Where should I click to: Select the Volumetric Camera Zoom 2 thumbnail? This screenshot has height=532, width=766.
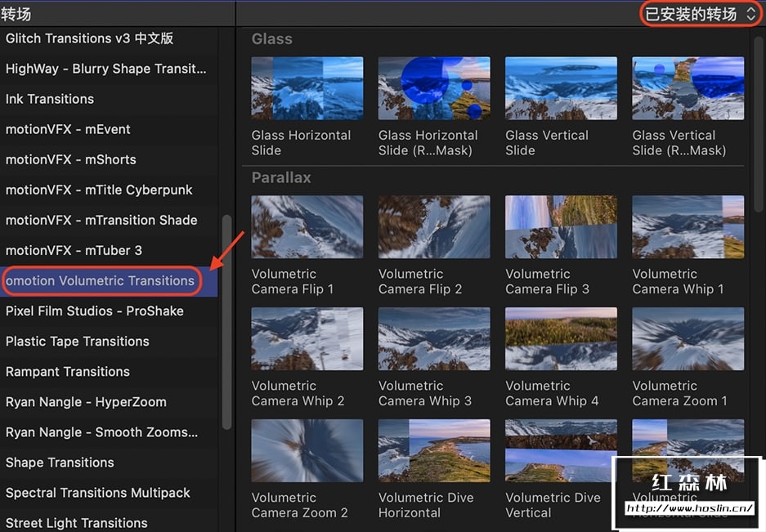307,451
